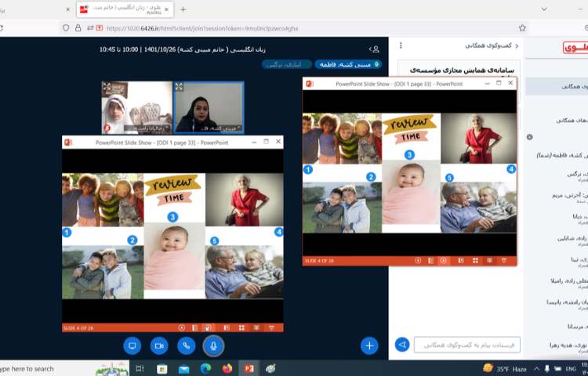Image resolution: width=588 pixels, height=376 pixels.
Task: Normal view in PowerPoint window below webcams
Action: (227, 327)
